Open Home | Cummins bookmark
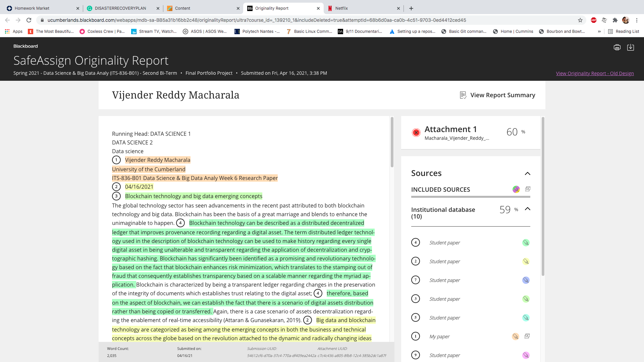Image resolution: width=644 pixels, height=362 pixels. tap(513, 32)
